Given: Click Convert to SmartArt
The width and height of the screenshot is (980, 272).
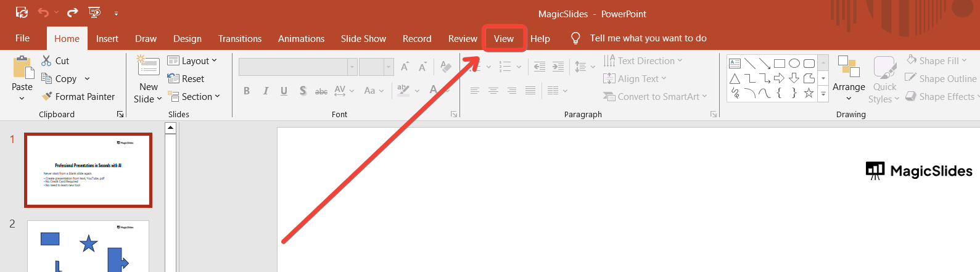Looking at the screenshot, I should click(x=655, y=96).
